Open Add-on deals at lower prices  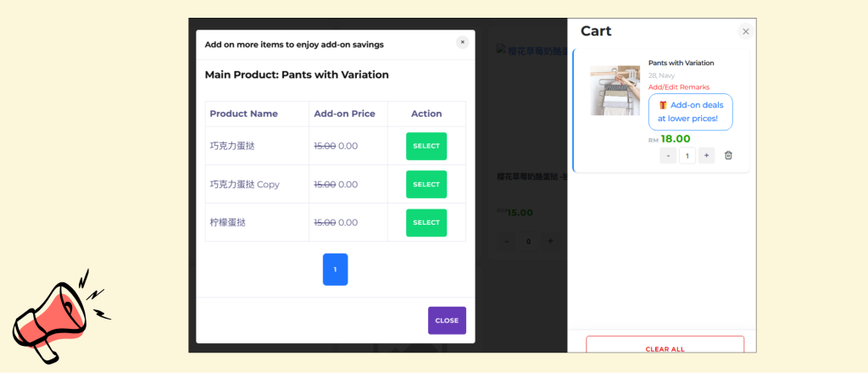click(690, 112)
